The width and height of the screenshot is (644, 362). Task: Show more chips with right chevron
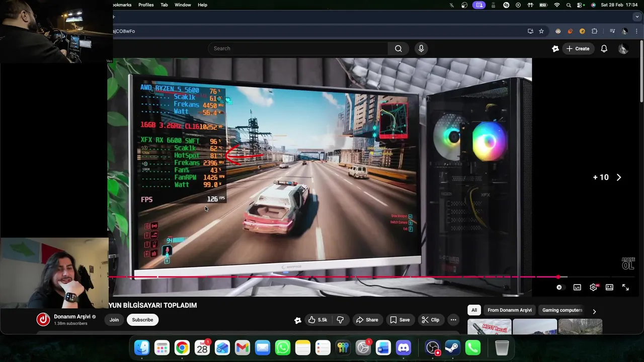pos(594,312)
